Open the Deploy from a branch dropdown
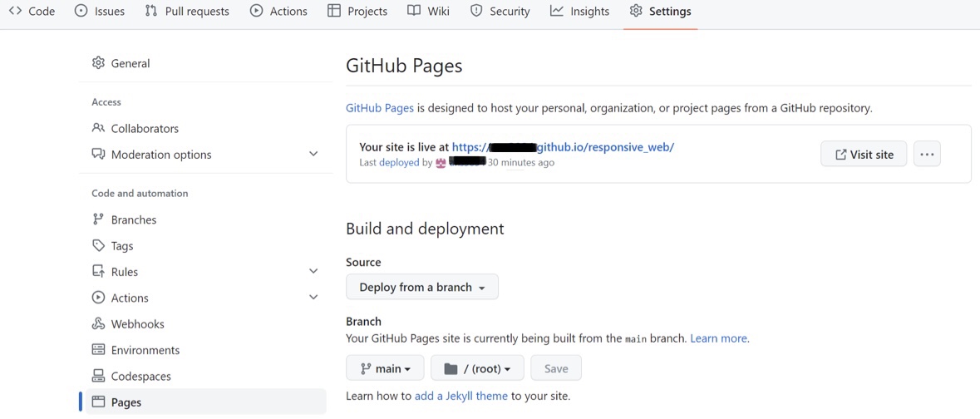Image resolution: width=980 pixels, height=419 pixels. (422, 287)
